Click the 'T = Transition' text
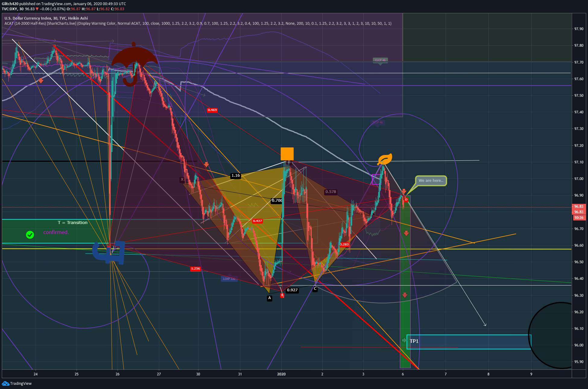The width and height of the screenshot is (588, 389). pos(73,223)
